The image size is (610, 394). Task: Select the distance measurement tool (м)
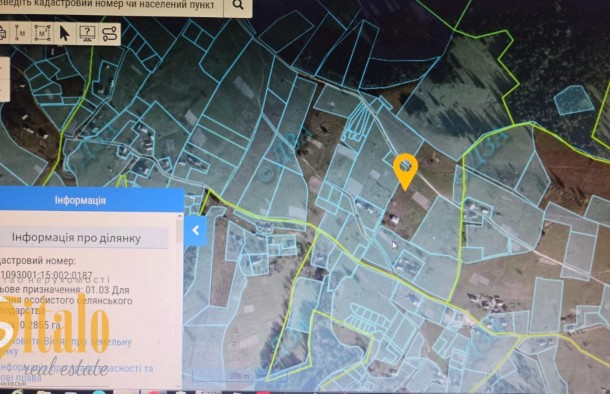21,33
